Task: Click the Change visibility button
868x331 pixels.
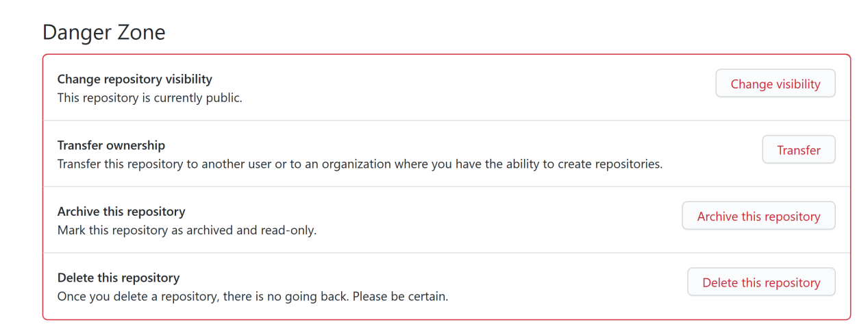Action: [775, 84]
